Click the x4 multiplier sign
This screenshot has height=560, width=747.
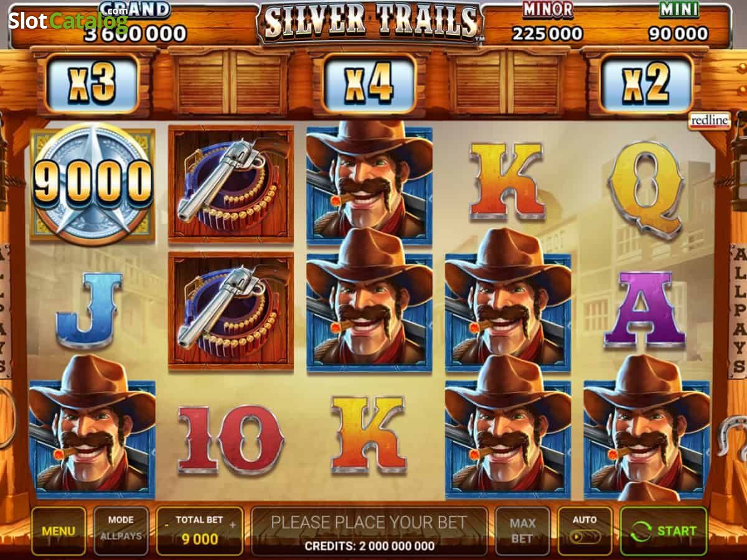[369, 84]
